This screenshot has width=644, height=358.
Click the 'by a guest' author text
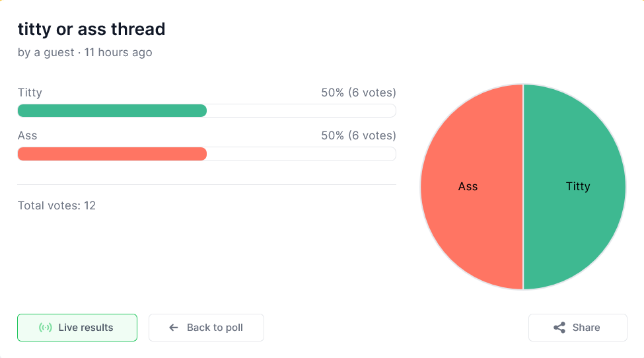[x=46, y=53]
